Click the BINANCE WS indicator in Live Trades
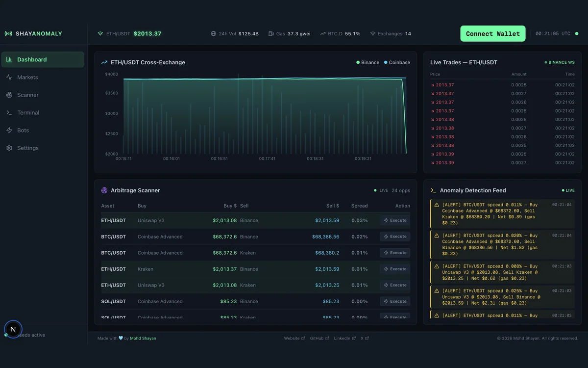Image resolution: width=588 pixels, height=368 pixels. 560,62
